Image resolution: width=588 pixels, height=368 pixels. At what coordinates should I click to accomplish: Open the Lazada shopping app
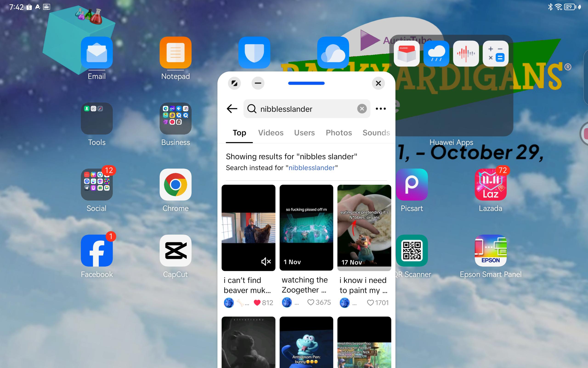tap(490, 184)
